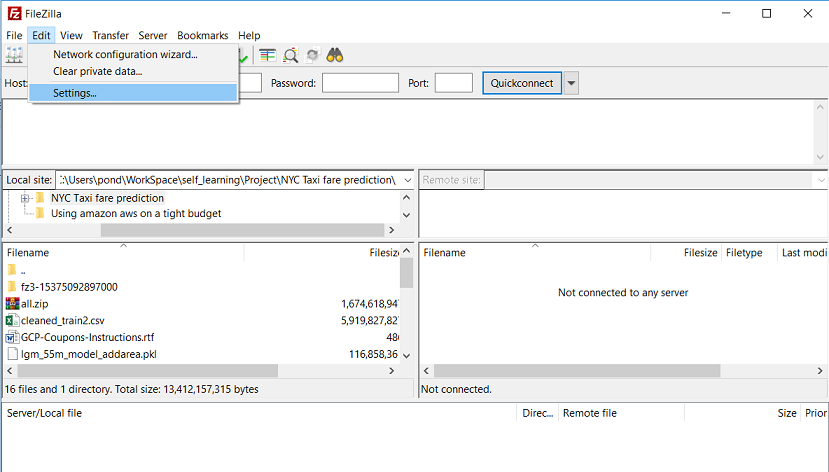The height and width of the screenshot is (472, 829).
Task: Click the all.zip archive file icon
Action: tap(12, 303)
